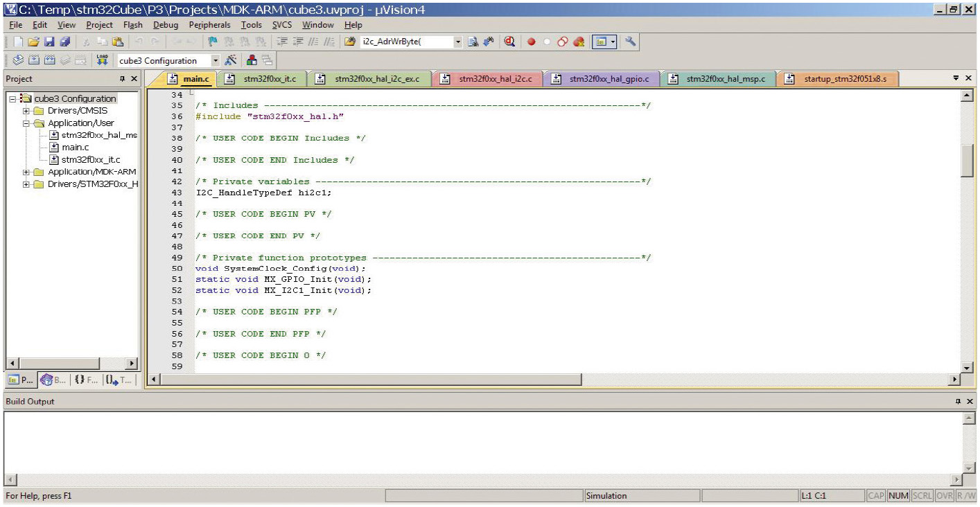Viewport: 980px width, 507px height.
Task: Open Configuration wrench icon
Action: point(631,42)
